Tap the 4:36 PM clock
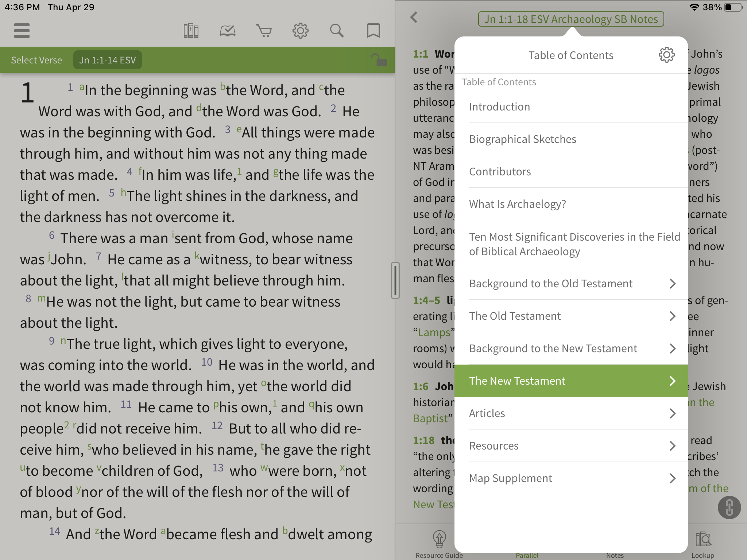The image size is (747, 560). [x=22, y=7]
